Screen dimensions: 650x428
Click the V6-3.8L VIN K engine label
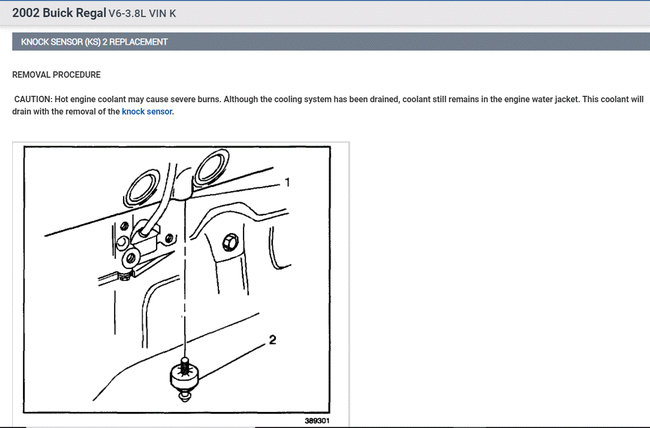(142, 14)
